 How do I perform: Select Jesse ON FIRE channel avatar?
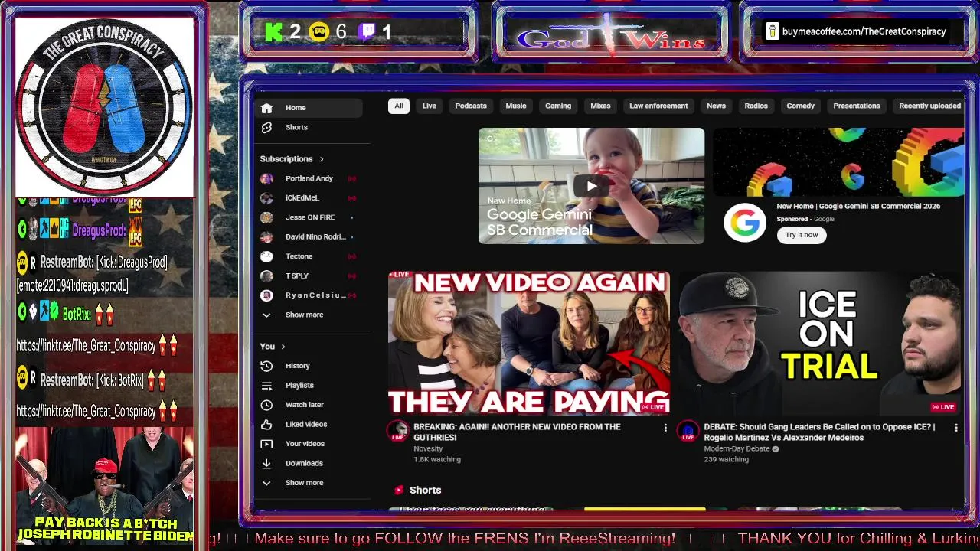tap(266, 217)
